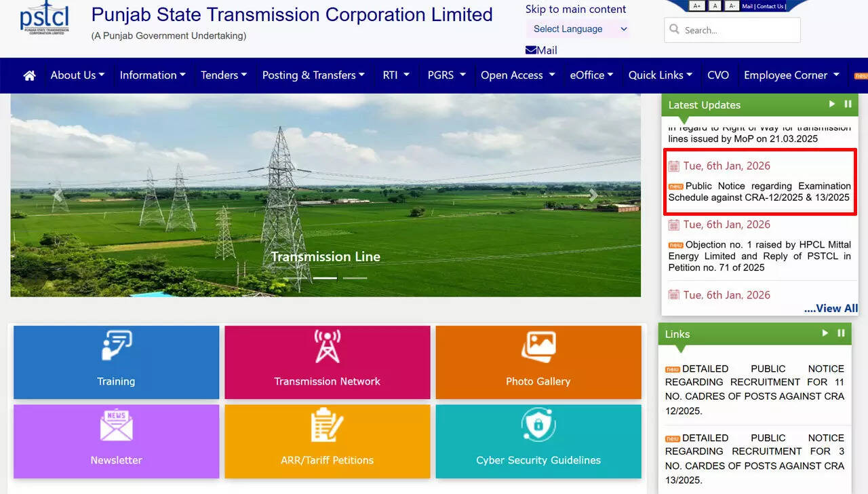Open the CVO menu item
868x494 pixels.
click(717, 75)
